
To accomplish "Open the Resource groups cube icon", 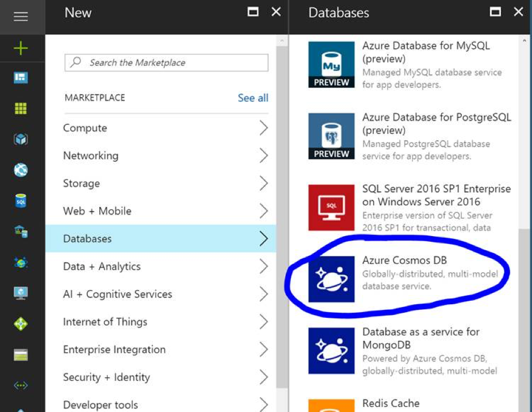I will tap(20, 139).
